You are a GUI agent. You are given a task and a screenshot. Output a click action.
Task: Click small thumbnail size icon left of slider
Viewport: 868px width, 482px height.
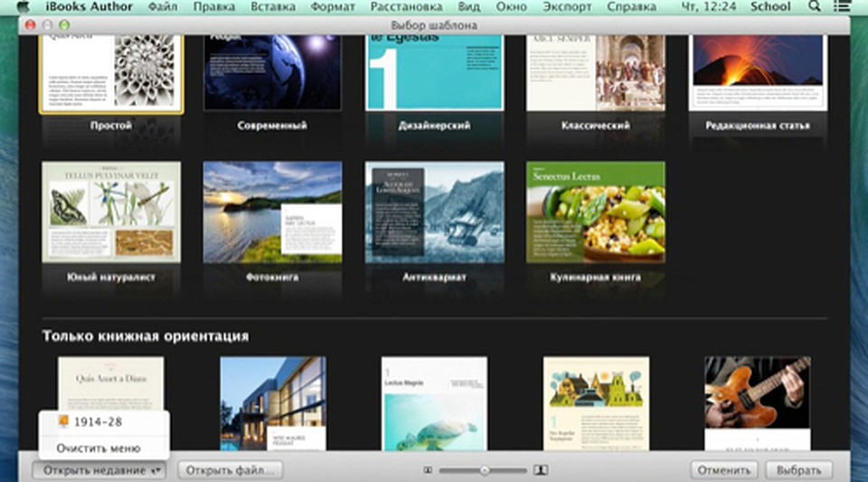(x=428, y=470)
